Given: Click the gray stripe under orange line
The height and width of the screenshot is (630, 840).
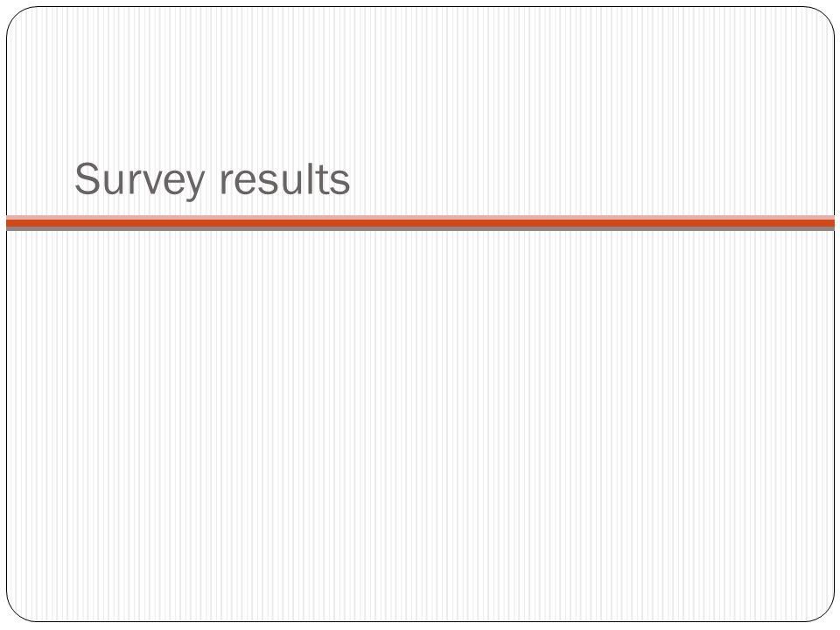Looking at the screenshot, I should (x=420, y=228).
